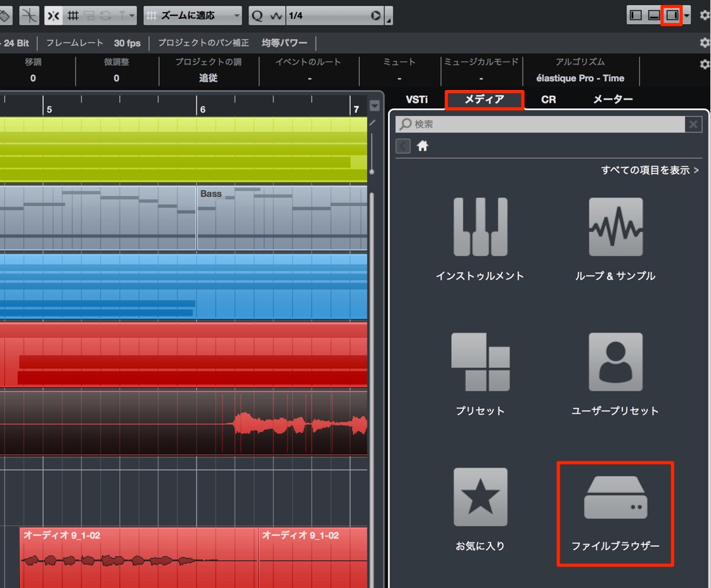This screenshot has height=588, width=711.
Task: Go to the media rack home icon
Action: point(422,146)
